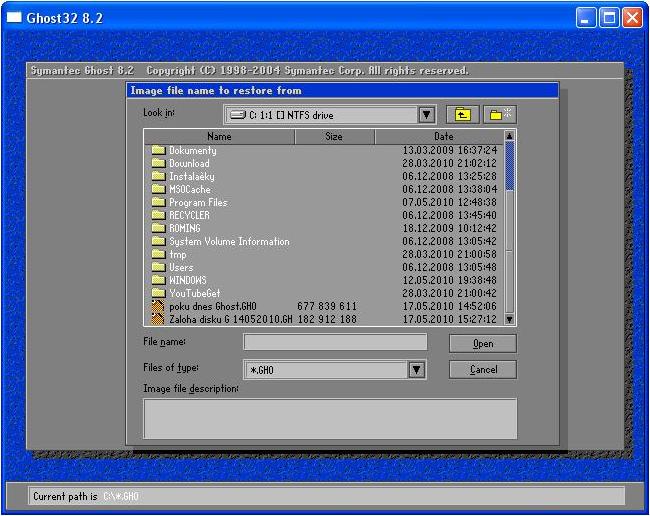The width and height of the screenshot is (650, 516).
Task: Minimize the Ghost32 8.2 window
Action: coord(586,18)
